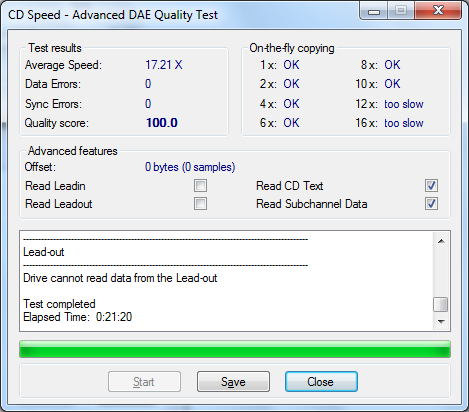
Task: Click the Save button
Action: (x=233, y=382)
